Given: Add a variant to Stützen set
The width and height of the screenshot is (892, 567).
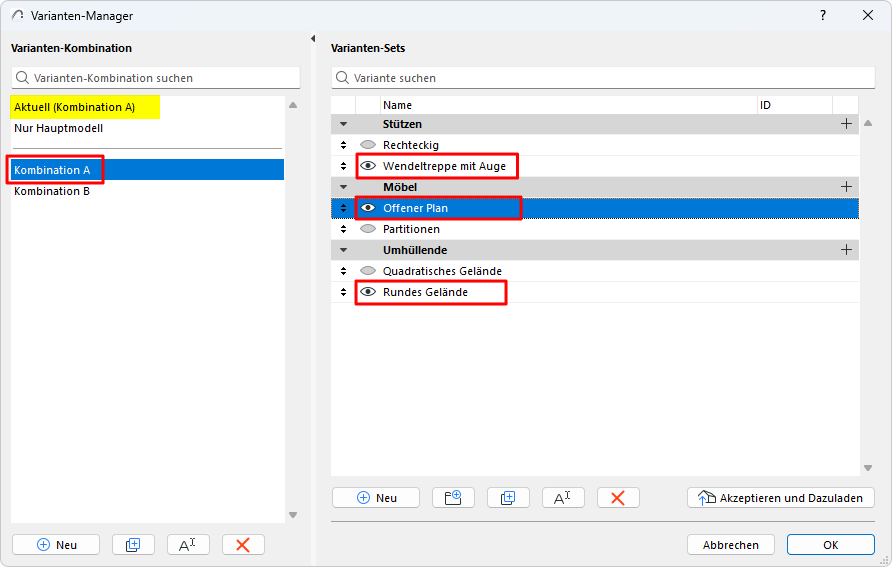Looking at the screenshot, I should 846,124.
